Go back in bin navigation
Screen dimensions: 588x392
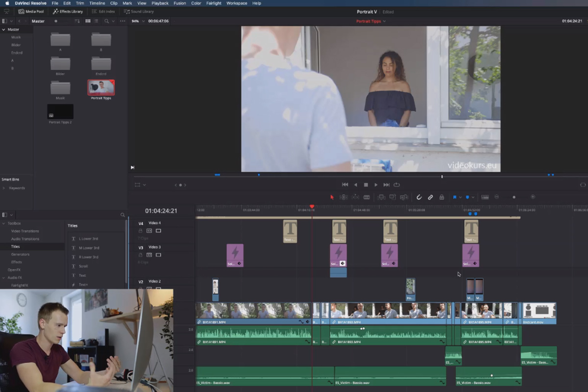19,21
